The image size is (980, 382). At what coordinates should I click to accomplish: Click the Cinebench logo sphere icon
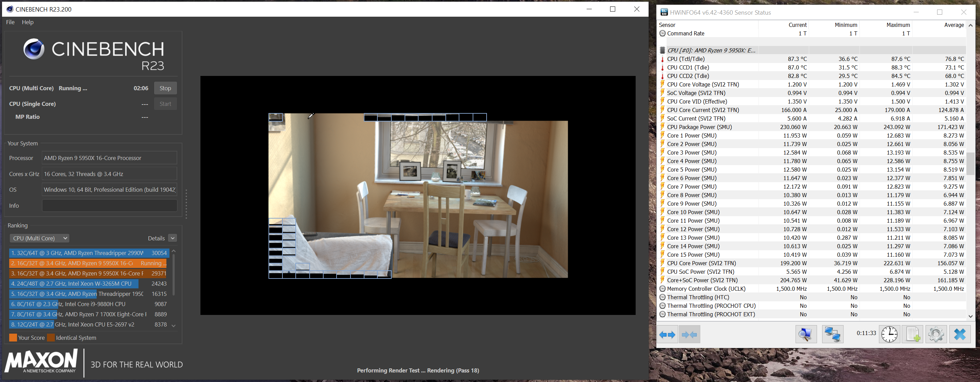pos(33,49)
